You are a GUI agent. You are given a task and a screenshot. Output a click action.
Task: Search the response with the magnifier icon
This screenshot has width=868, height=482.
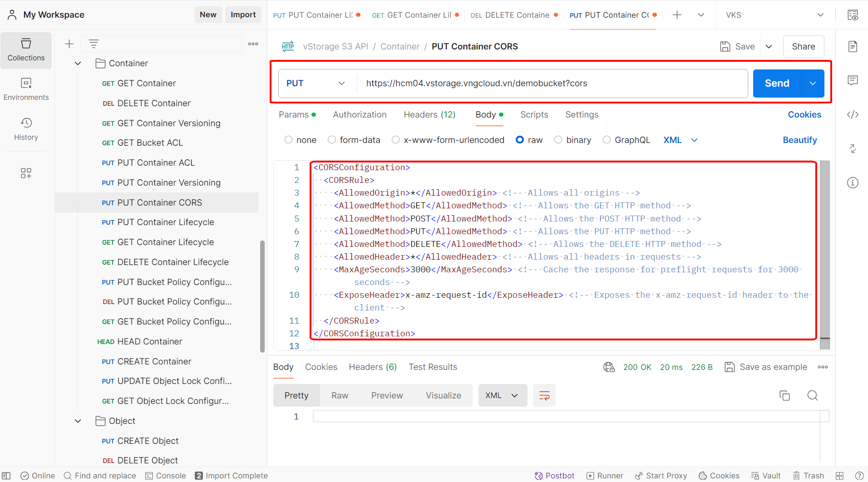pyautogui.click(x=812, y=395)
